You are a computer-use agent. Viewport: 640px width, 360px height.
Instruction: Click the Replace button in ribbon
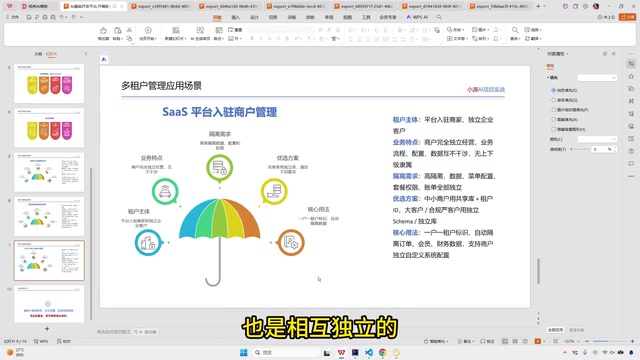coord(533,38)
